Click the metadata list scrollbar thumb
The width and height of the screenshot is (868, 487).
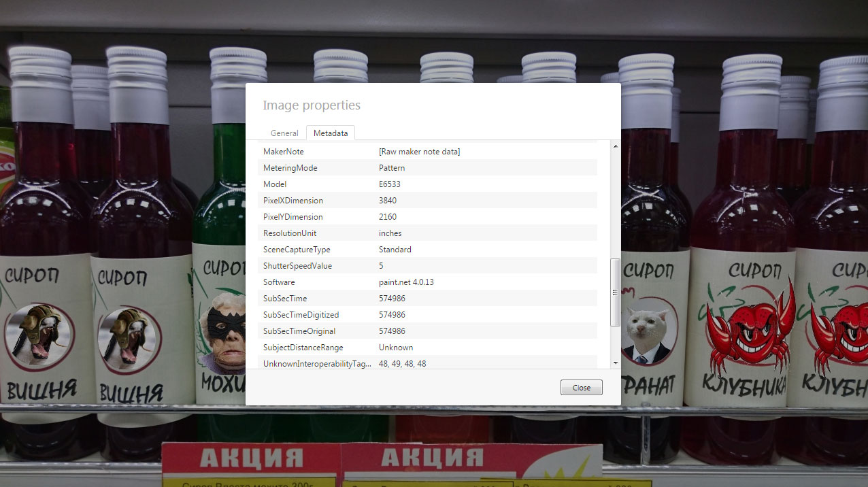click(x=616, y=292)
